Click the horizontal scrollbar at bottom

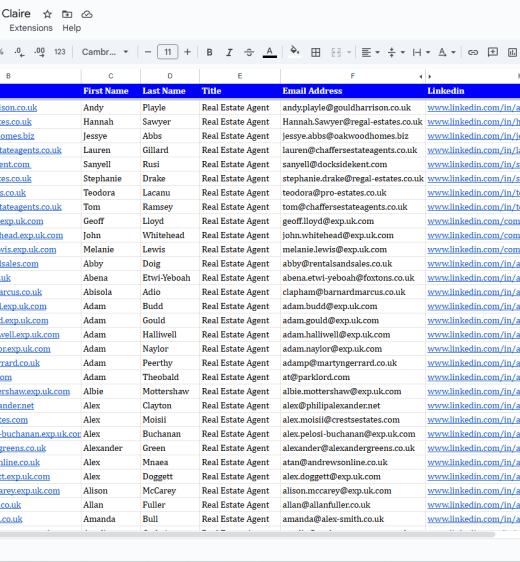tap(247, 534)
